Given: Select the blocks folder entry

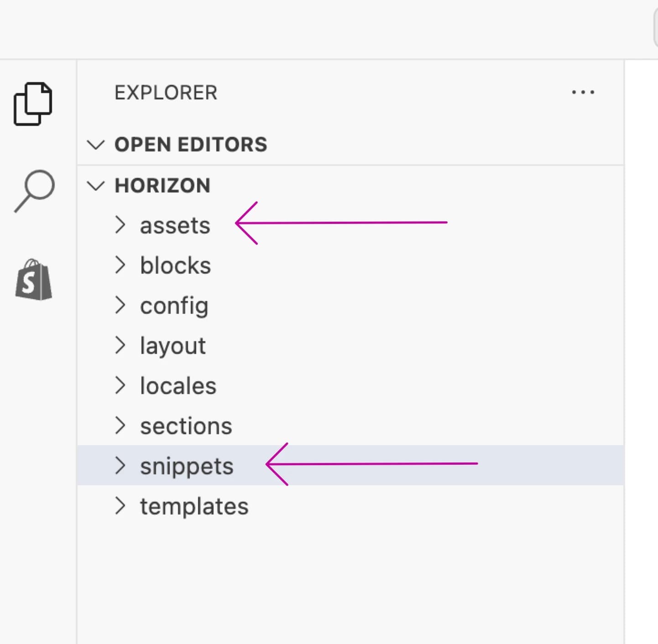Looking at the screenshot, I should 175,265.
